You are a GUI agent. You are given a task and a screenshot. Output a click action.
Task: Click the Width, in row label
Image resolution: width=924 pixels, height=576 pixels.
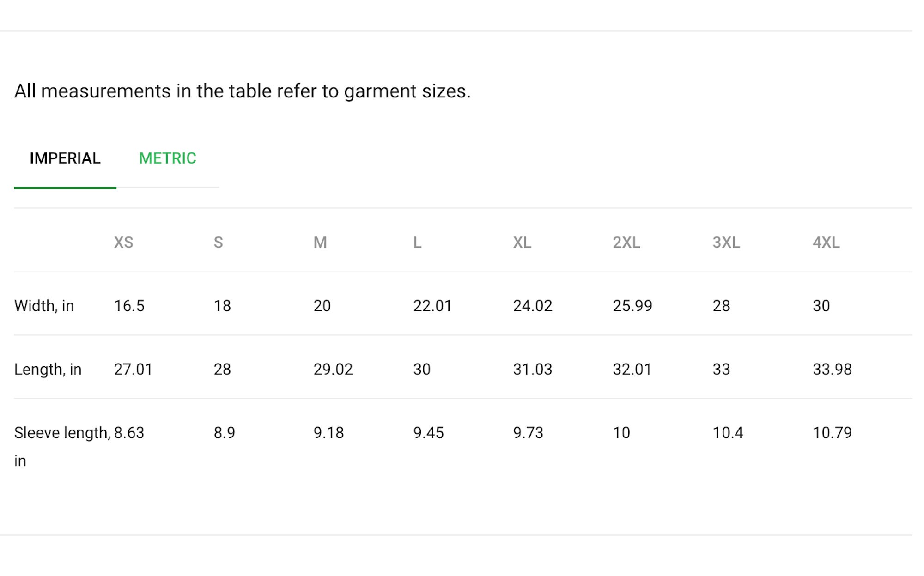(x=44, y=306)
